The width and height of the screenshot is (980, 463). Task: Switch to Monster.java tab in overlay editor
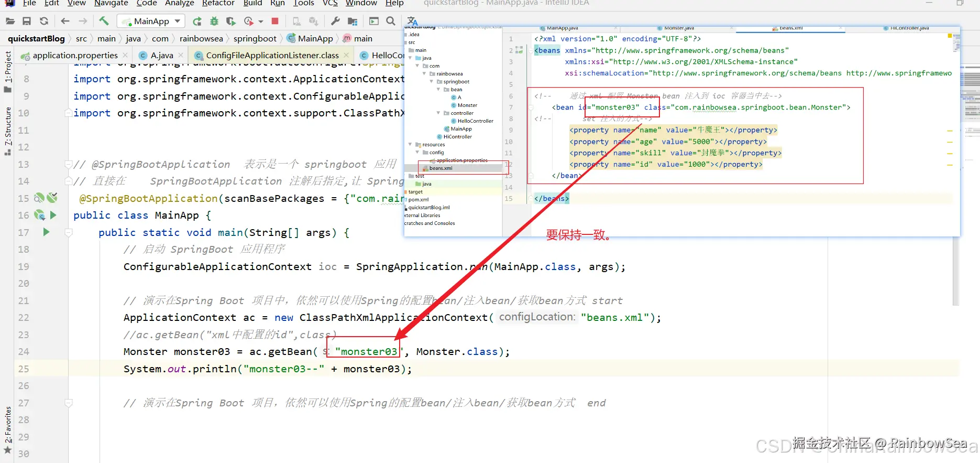click(x=679, y=28)
